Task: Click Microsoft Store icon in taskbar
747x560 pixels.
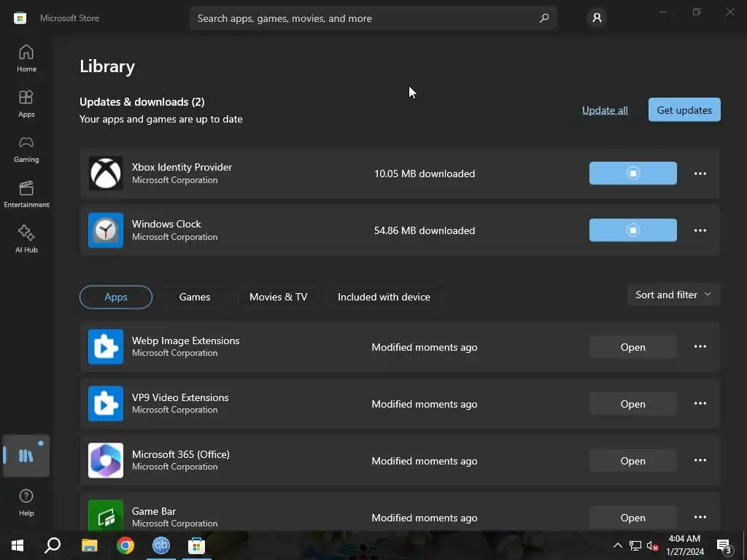Action: (196, 545)
